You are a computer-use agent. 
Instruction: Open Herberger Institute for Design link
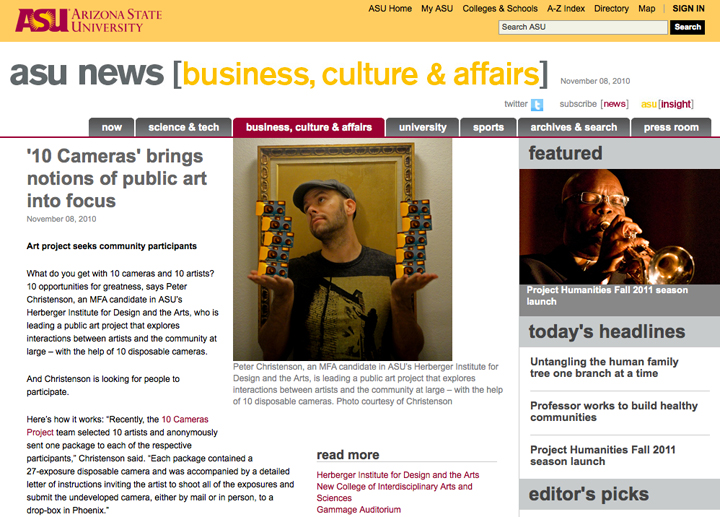[x=398, y=475]
